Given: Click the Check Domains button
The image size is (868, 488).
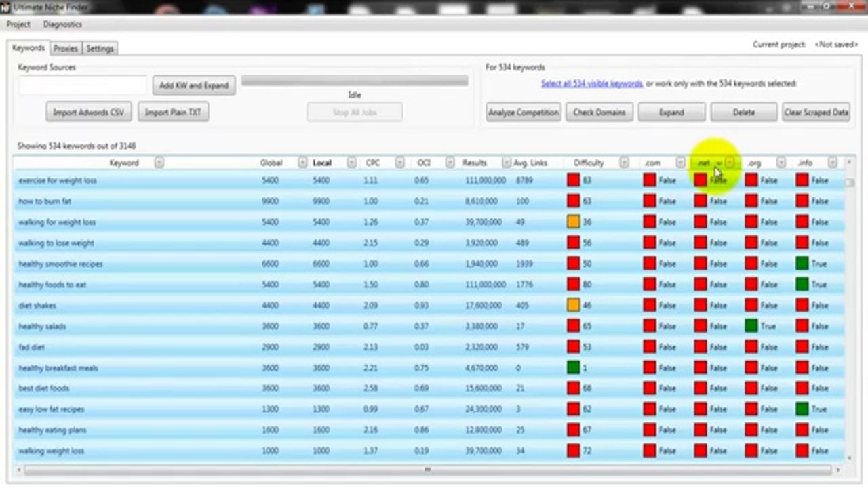Looking at the screenshot, I should coord(599,113).
